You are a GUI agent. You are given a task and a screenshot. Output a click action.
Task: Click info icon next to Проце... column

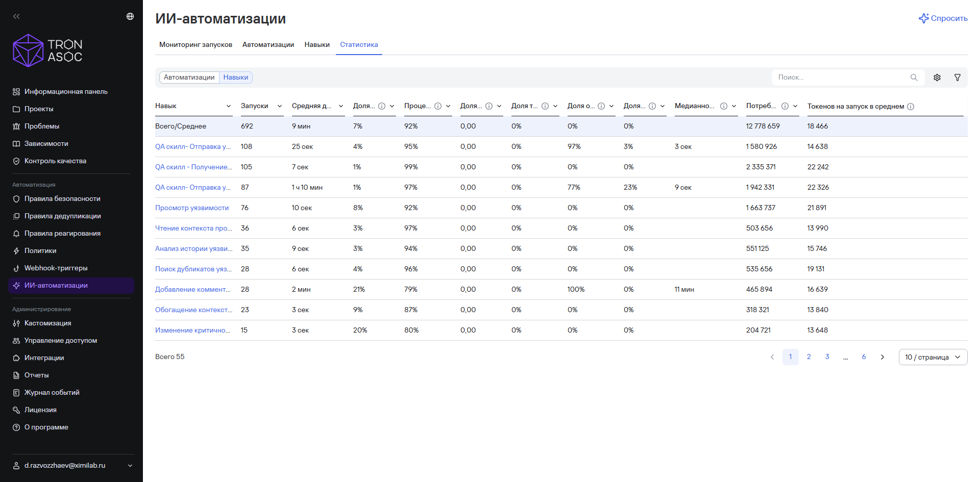(438, 106)
